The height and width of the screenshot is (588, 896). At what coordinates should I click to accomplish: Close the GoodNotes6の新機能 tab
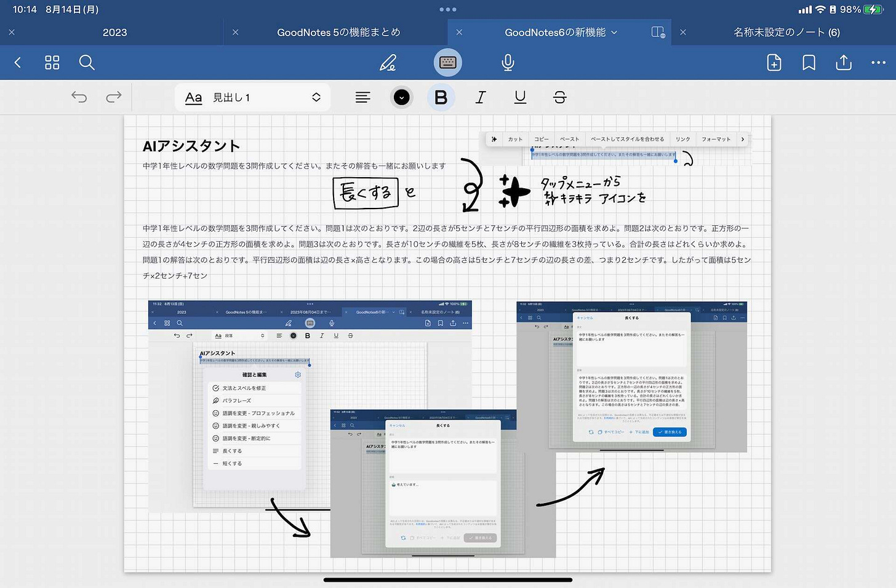pyautogui.click(x=459, y=32)
